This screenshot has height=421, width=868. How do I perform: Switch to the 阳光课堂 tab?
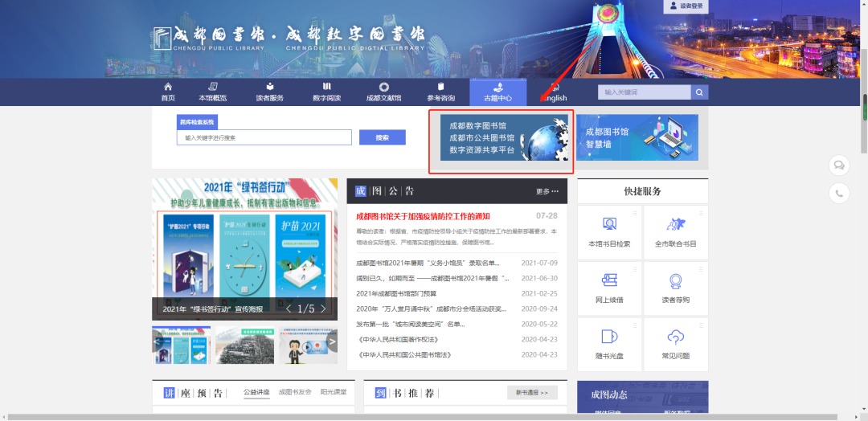(334, 392)
